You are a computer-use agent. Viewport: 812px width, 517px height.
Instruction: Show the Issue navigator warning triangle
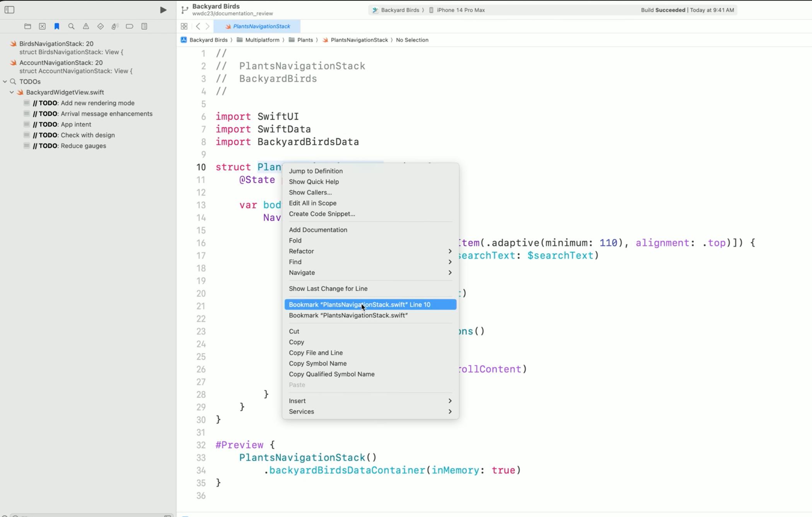86,26
